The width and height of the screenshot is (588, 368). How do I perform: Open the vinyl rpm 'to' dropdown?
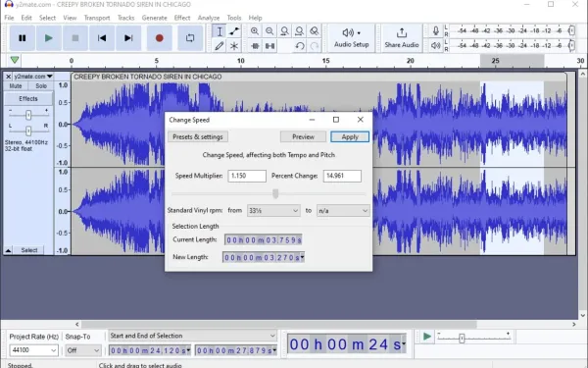tap(343, 211)
